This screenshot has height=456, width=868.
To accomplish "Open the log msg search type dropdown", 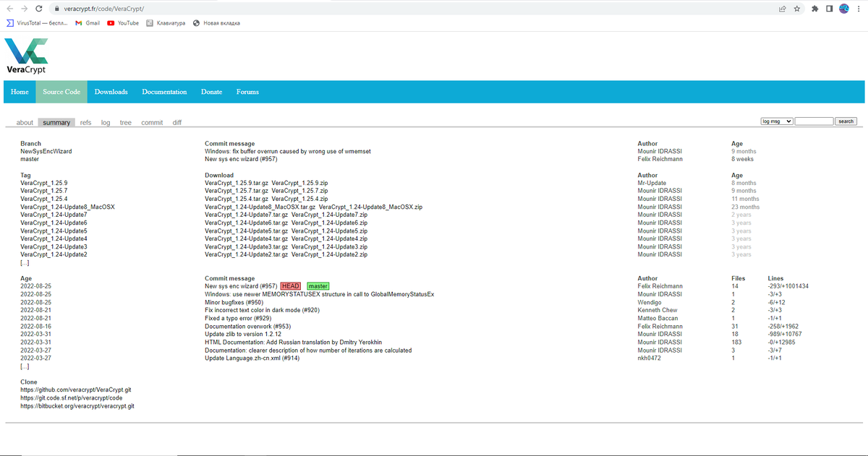I will click(777, 121).
